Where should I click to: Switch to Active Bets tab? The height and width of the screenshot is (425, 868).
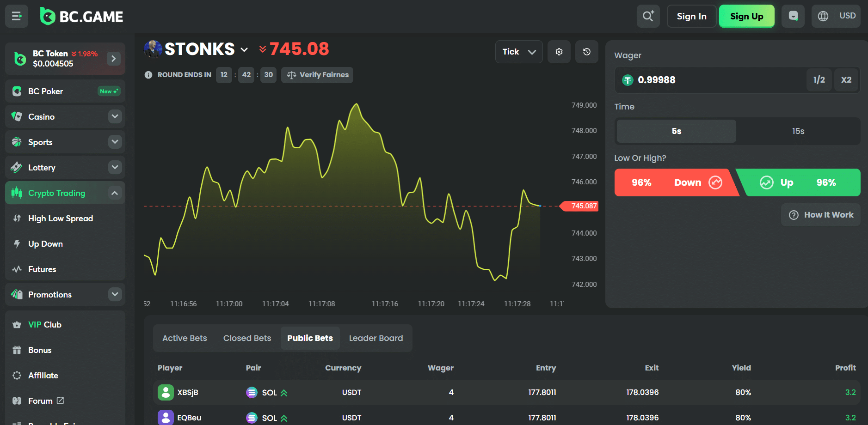(x=185, y=338)
